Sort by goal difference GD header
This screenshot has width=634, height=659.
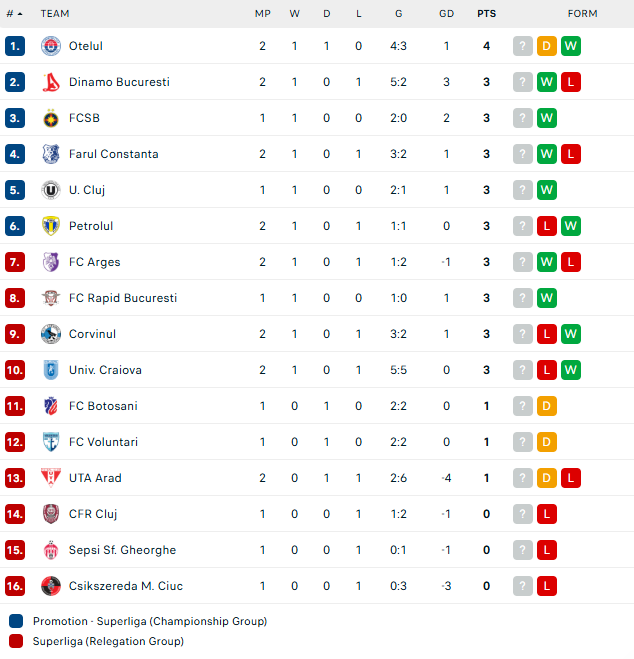pyautogui.click(x=446, y=14)
